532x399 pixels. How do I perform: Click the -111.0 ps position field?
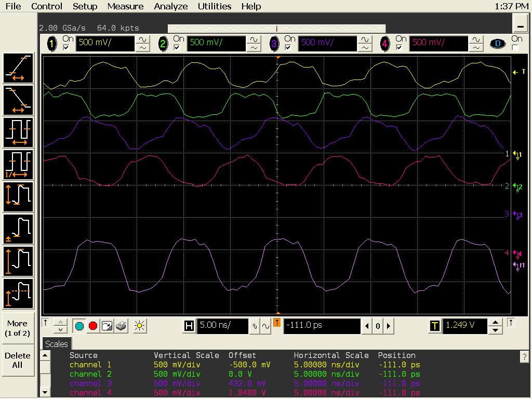click(322, 326)
